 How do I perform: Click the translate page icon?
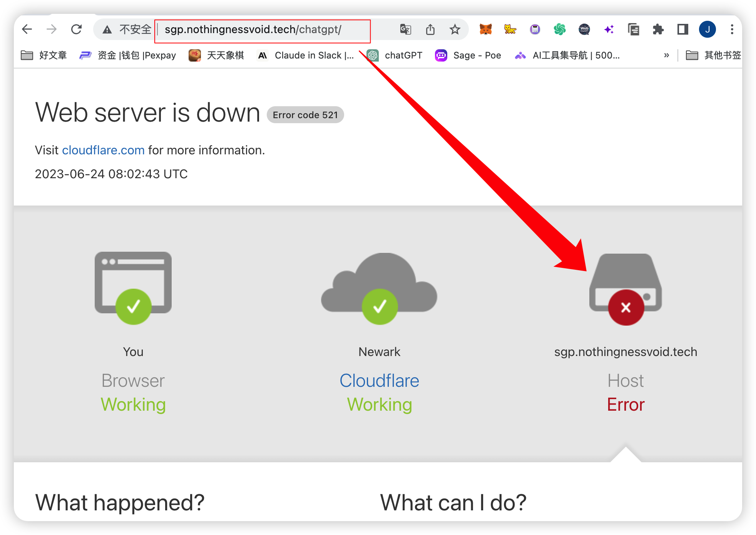coord(405,29)
